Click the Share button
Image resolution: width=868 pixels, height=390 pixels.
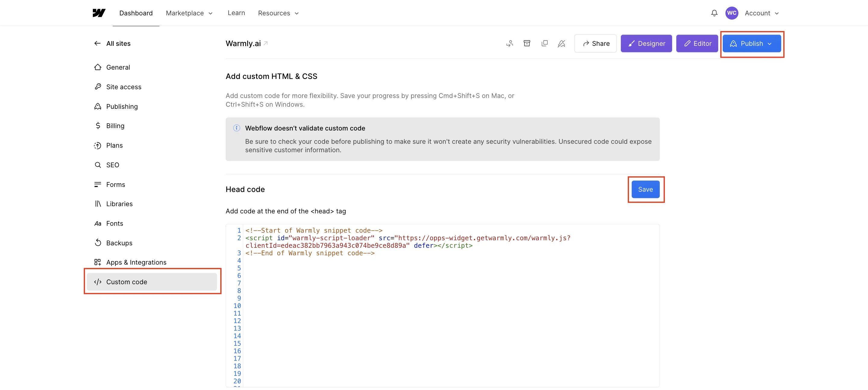[x=596, y=43]
